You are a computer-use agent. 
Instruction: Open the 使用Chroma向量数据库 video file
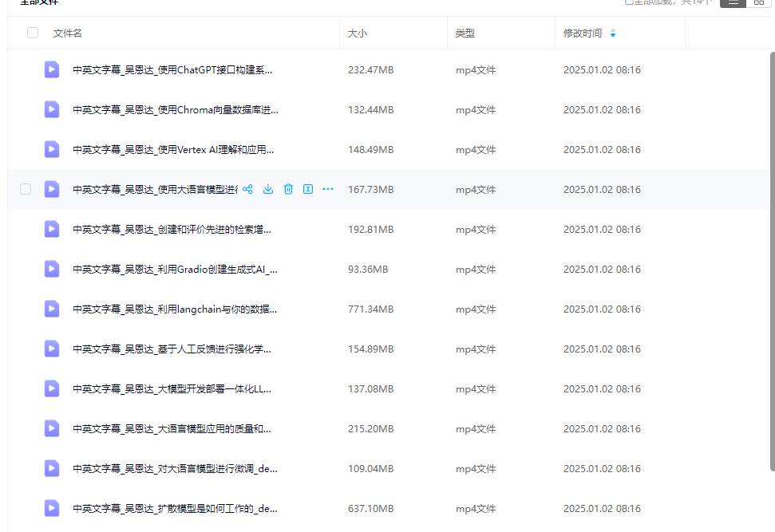click(176, 109)
